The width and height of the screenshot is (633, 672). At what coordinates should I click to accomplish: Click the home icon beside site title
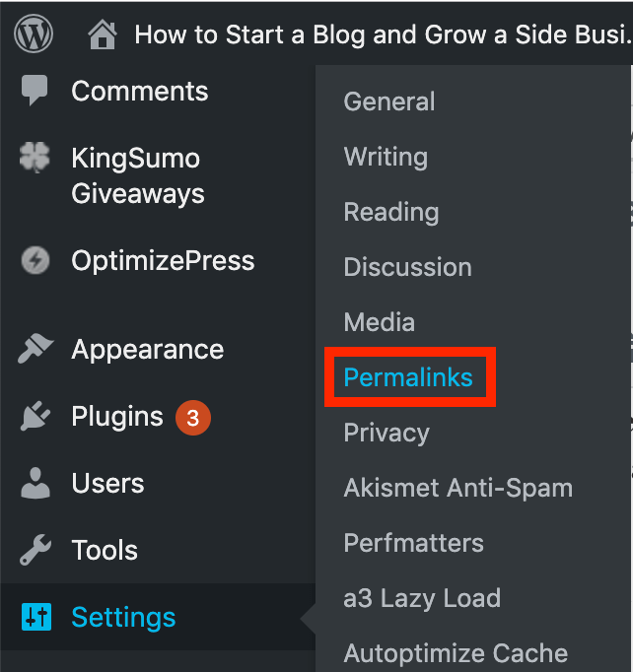click(x=103, y=36)
